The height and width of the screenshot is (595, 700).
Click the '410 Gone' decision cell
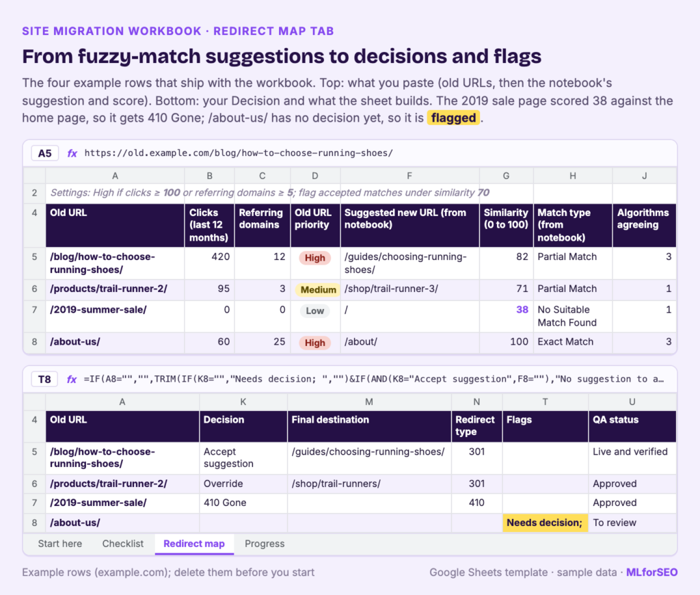point(243,503)
